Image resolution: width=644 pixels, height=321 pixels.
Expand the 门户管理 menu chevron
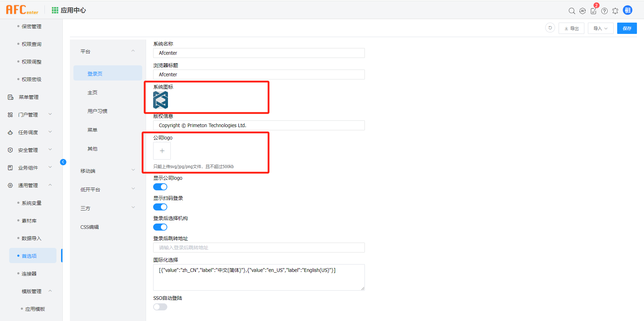point(50,114)
